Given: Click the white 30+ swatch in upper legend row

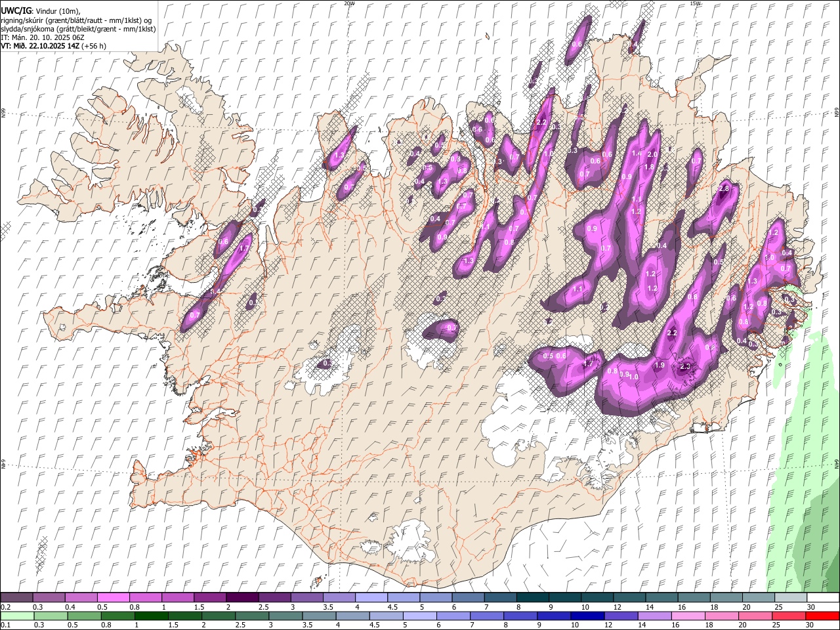Looking at the screenshot, I should point(822,598).
